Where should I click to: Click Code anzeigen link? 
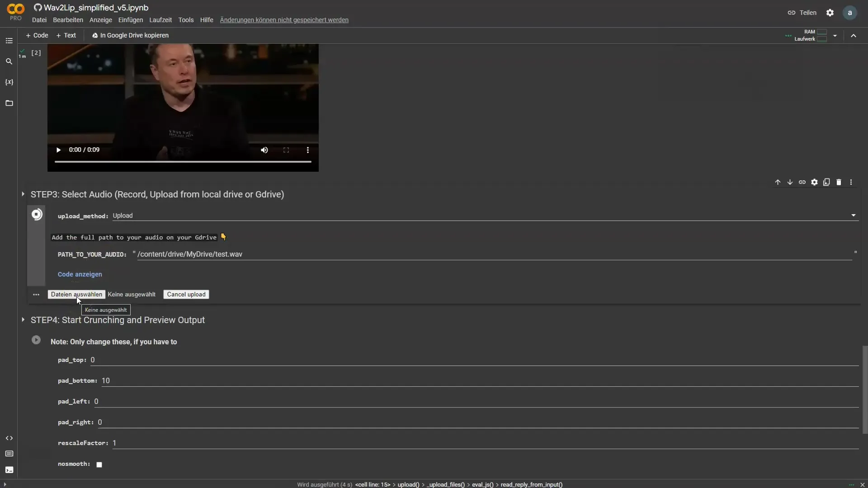(80, 274)
